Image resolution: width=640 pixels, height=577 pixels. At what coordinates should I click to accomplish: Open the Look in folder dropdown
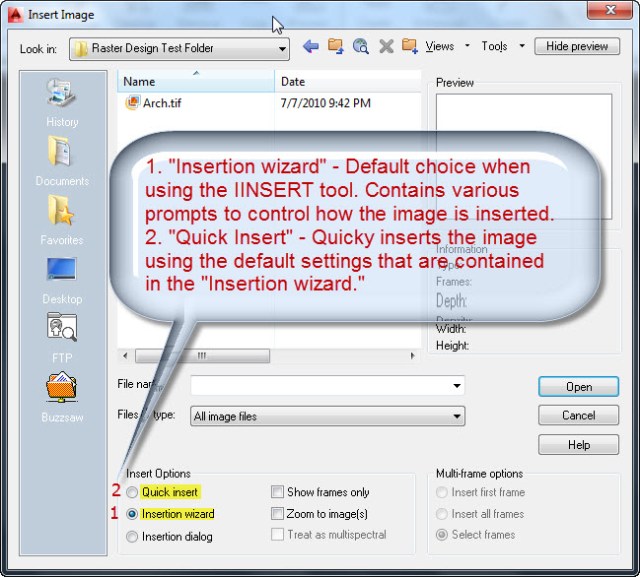point(180,49)
